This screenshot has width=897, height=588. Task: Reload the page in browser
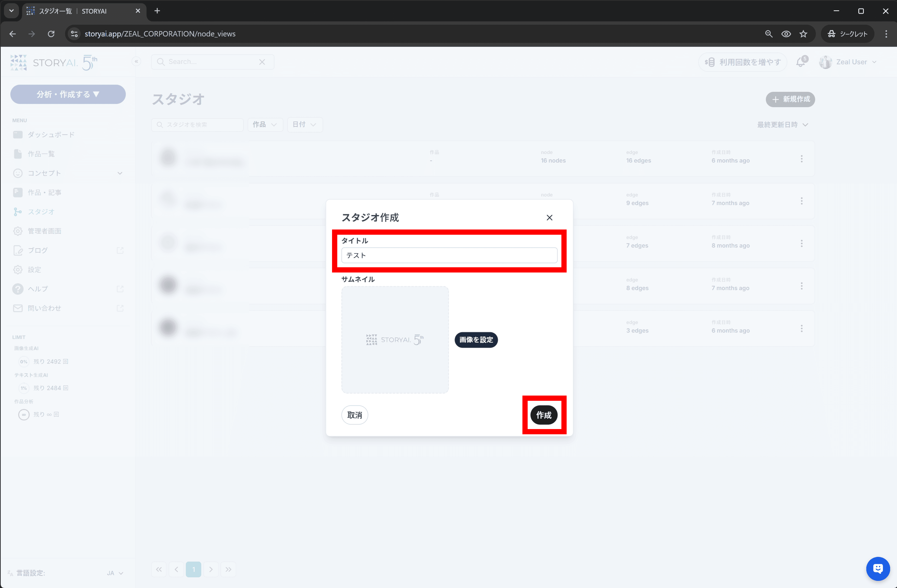(51, 34)
